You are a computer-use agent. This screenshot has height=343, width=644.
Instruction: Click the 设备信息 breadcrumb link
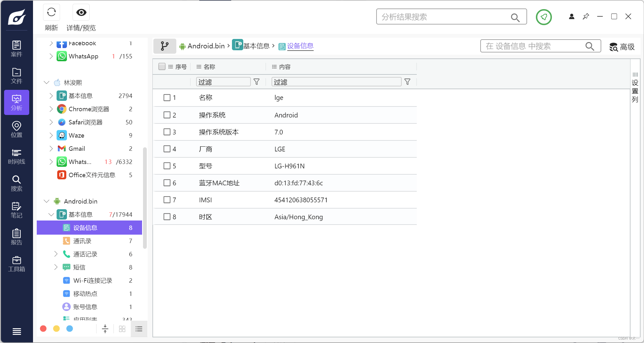(x=300, y=46)
